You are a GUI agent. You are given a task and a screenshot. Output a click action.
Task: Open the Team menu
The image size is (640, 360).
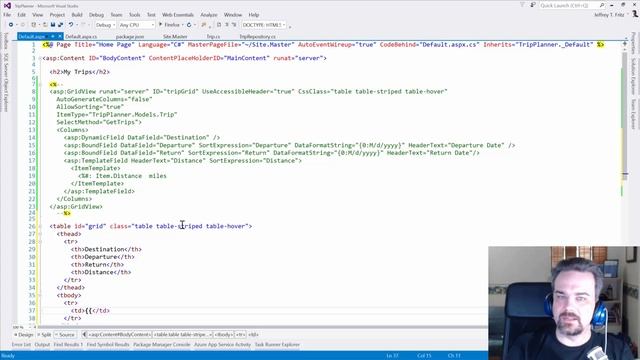pos(116,15)
